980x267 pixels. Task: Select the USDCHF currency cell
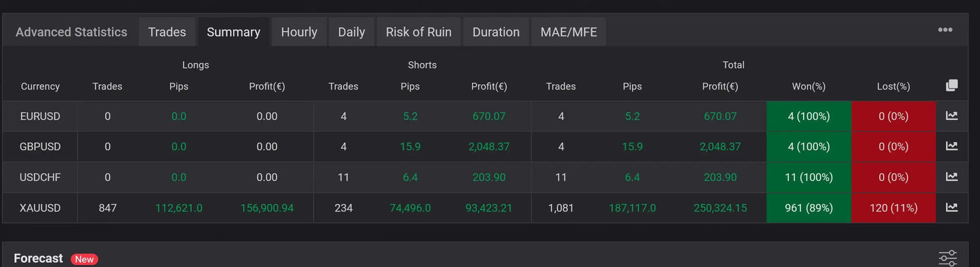pos(40,177)
